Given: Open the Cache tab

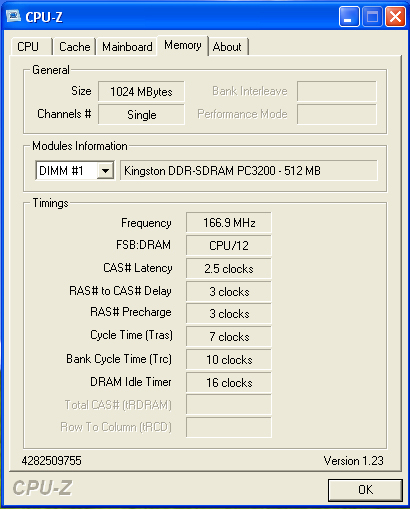Looking at the screenshot, I should 75,47.
